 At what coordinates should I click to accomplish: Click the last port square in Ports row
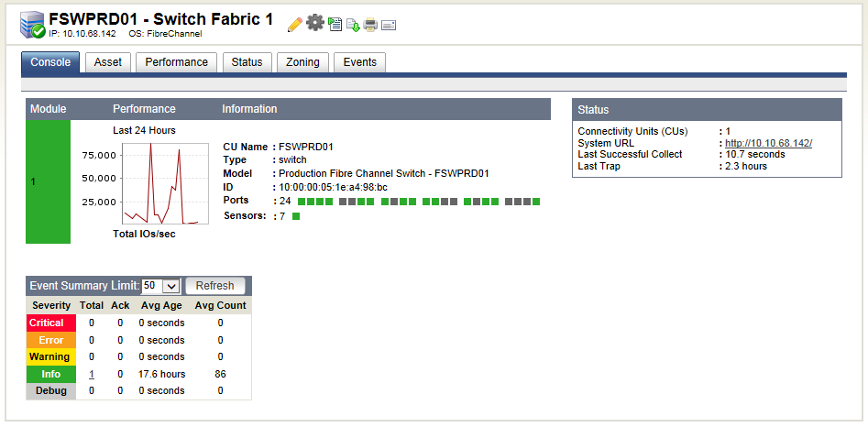[536, 202]
